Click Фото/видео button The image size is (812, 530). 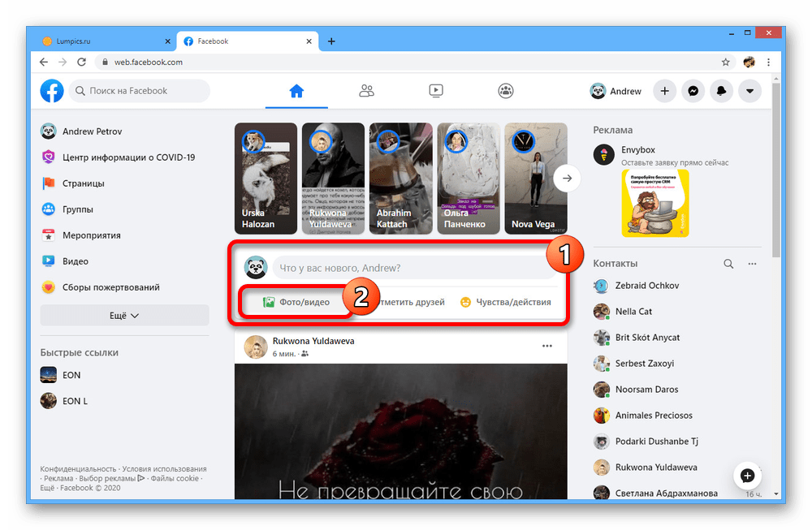(296, 302)
